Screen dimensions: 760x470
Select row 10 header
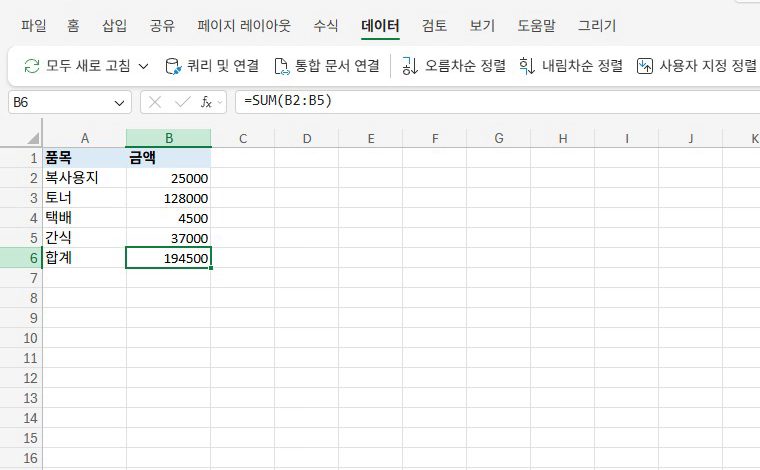[x=21, y=338]
